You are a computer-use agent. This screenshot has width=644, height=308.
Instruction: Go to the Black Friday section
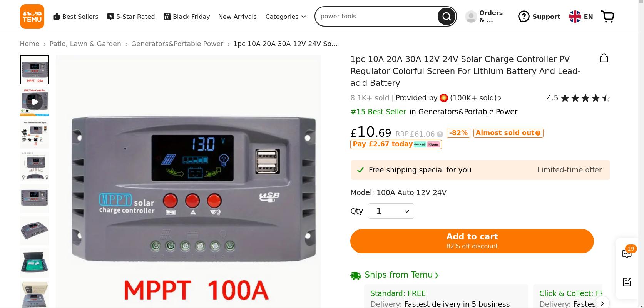pyautogui.click(x=187, y=17)
